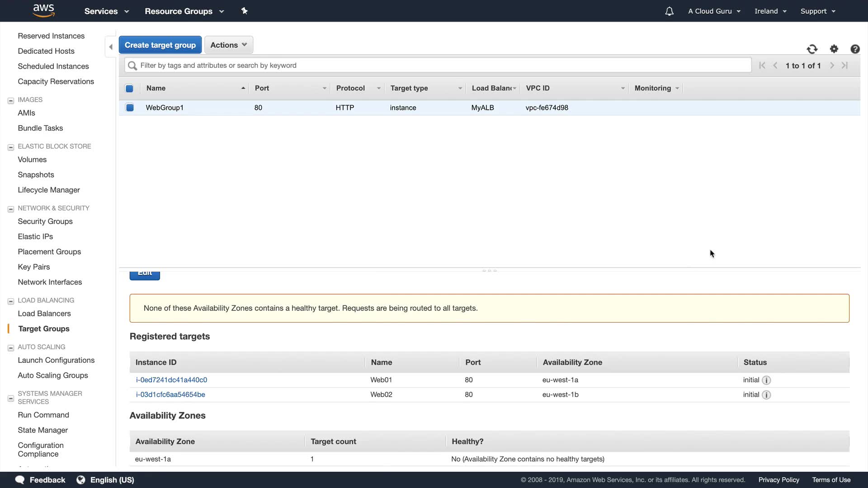Expand the Services menu
Viewport: 868px width, 488px height.
(x=107, y=11)
